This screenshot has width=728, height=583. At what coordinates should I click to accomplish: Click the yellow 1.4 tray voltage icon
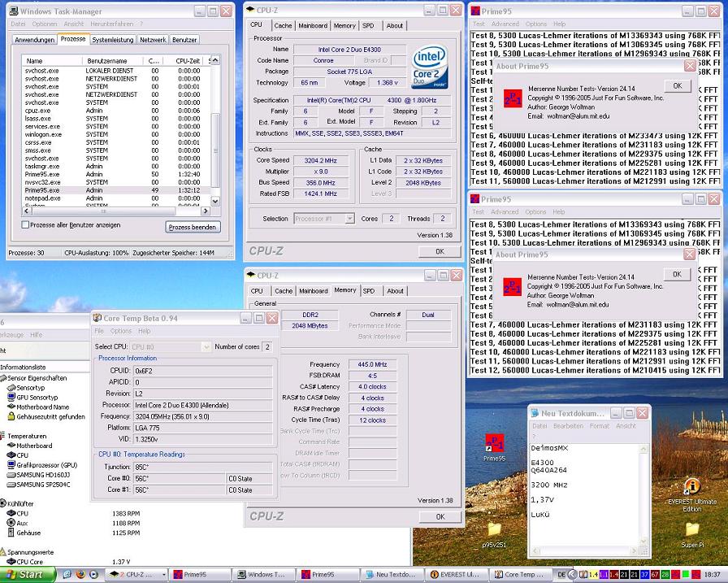pos(593,575)
